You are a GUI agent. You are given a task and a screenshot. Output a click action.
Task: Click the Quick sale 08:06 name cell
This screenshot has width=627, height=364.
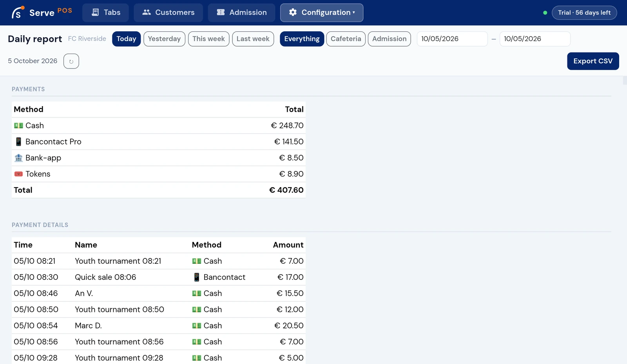105,277
